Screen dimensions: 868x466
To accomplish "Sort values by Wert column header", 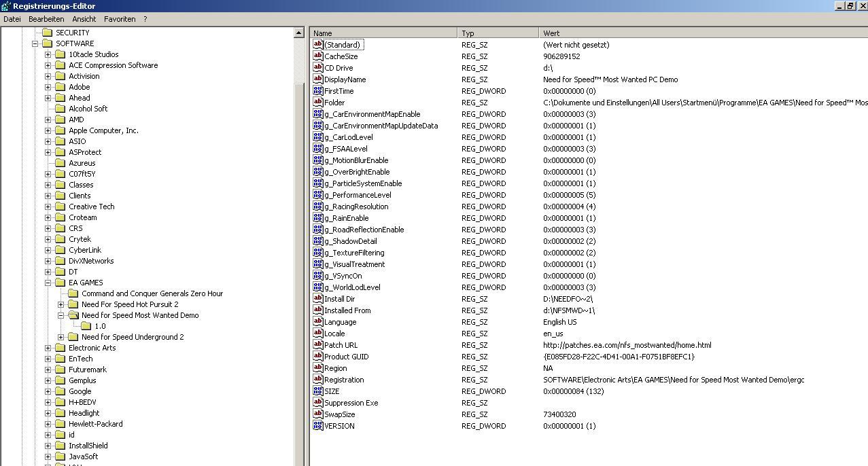I will click(x=704, y=33).
